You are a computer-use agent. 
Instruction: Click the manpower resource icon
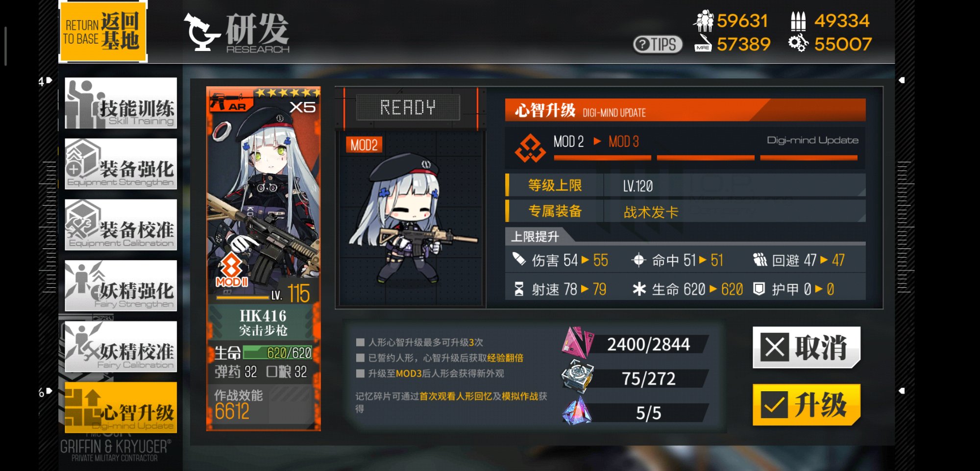(x=704, y=21)
